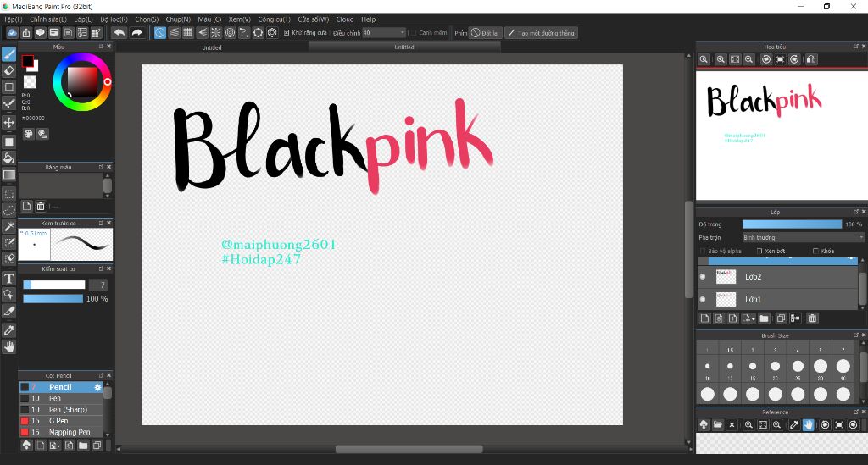Add a layer folder in layer panel
Screen dimensions: 868x465
click(x=764, y=318)
